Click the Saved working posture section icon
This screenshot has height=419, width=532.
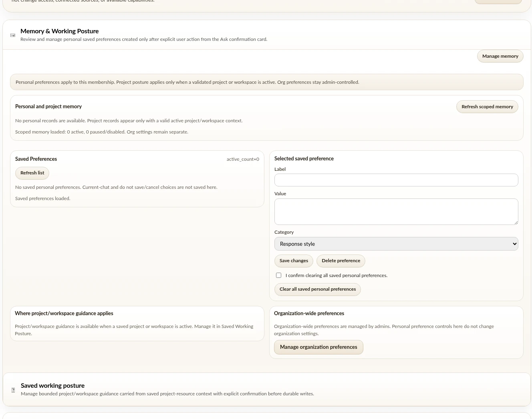pos(13,390)
